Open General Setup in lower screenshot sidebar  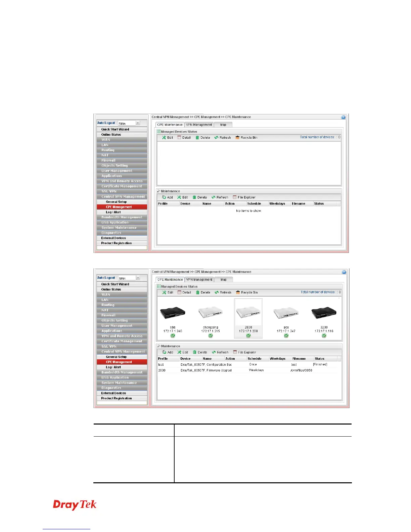click(x=122, y=357)
